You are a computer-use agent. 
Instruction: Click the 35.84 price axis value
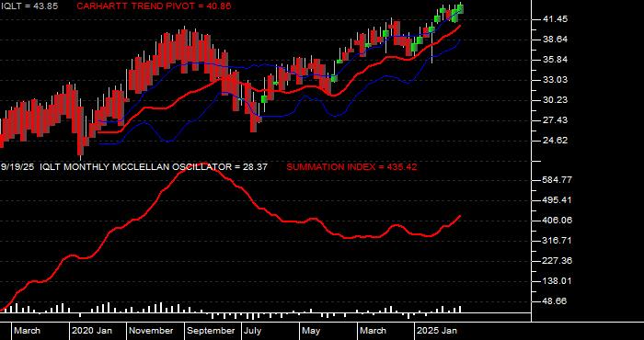(x=555, y=60)
